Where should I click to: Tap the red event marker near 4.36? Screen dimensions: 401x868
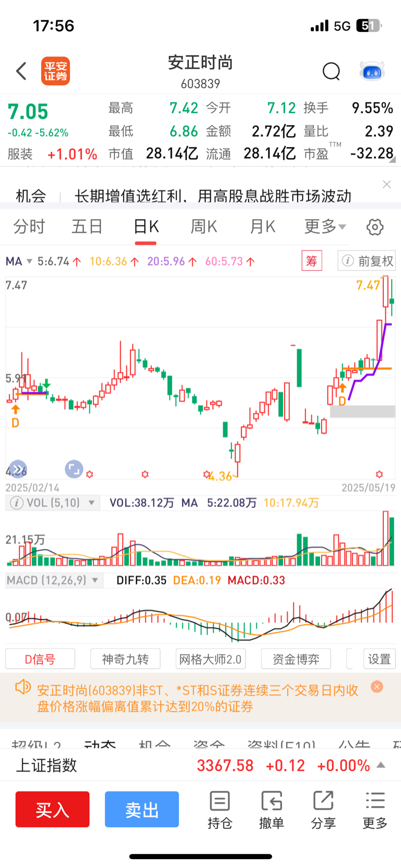(207, 474)
